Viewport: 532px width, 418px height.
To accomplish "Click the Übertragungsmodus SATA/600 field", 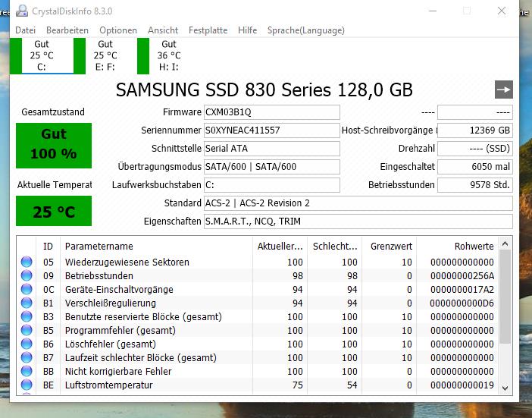I will pos(272,167).
